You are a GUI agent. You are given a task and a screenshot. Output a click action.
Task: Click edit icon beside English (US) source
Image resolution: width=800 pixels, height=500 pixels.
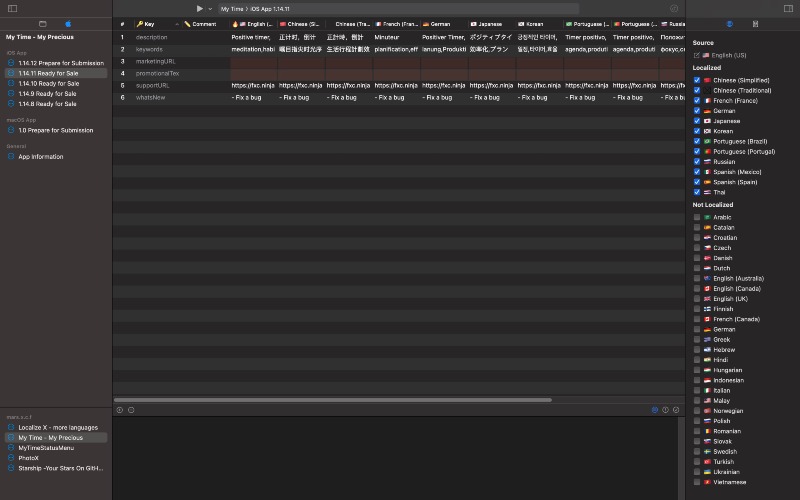(x=696, y=55)
